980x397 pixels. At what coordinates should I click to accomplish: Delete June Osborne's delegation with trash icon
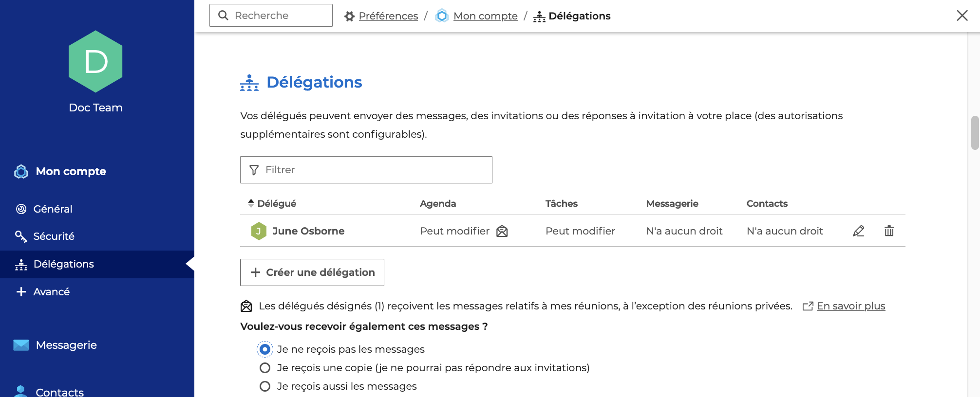point(889,231)
